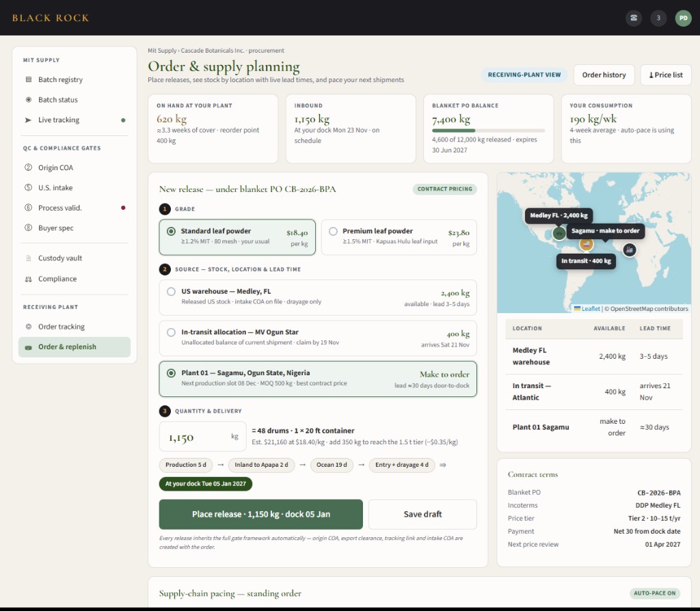Screen dimensions: 700x611
Task: Click the Medley FL · 2,400 kg map label
Action: (x=558, y=215)
